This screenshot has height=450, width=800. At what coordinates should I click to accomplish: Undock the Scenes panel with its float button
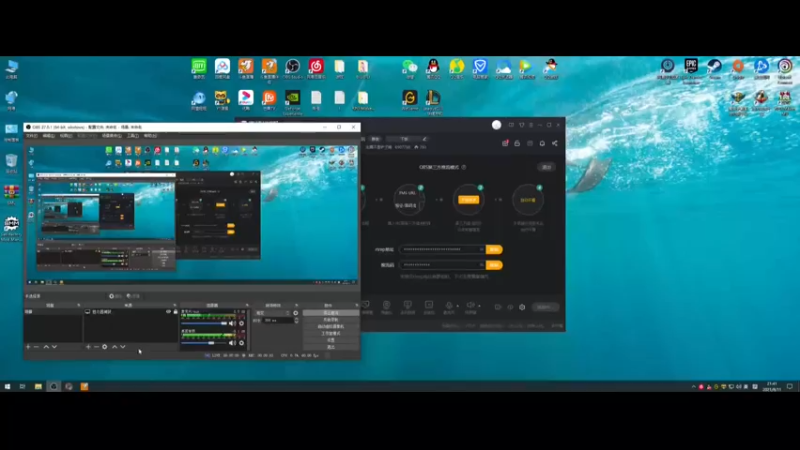click(79, 305)
